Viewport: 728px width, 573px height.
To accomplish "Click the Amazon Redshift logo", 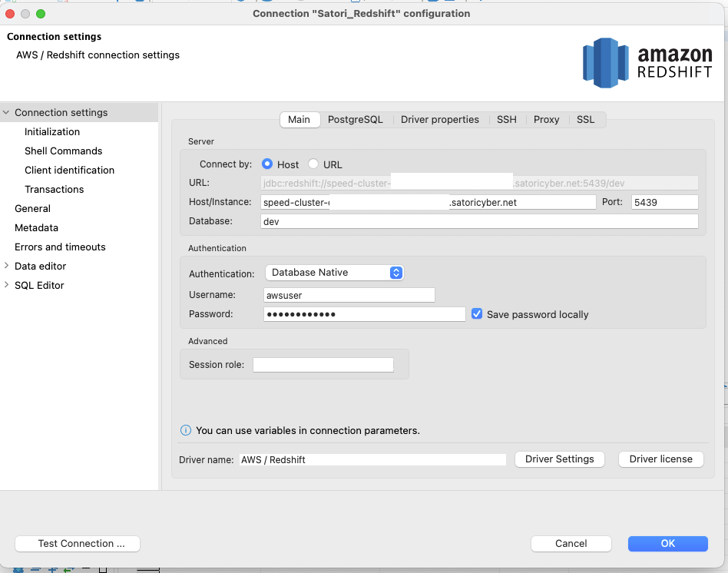I will pos(647,62).
